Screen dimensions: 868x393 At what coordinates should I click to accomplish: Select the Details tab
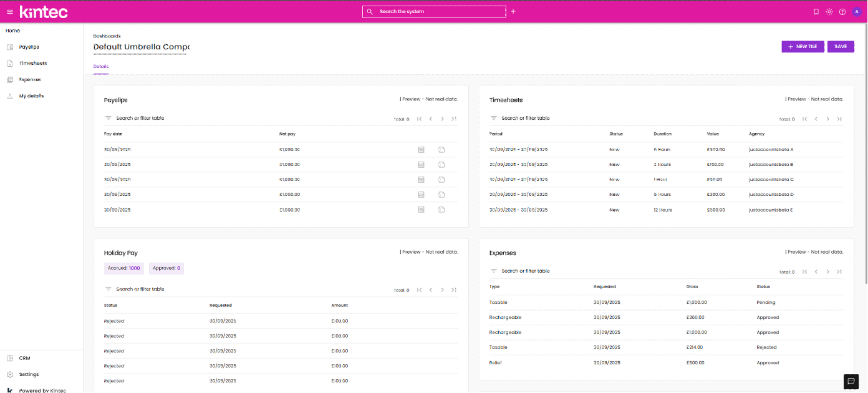pyautogui.click(x=101, y=66)
